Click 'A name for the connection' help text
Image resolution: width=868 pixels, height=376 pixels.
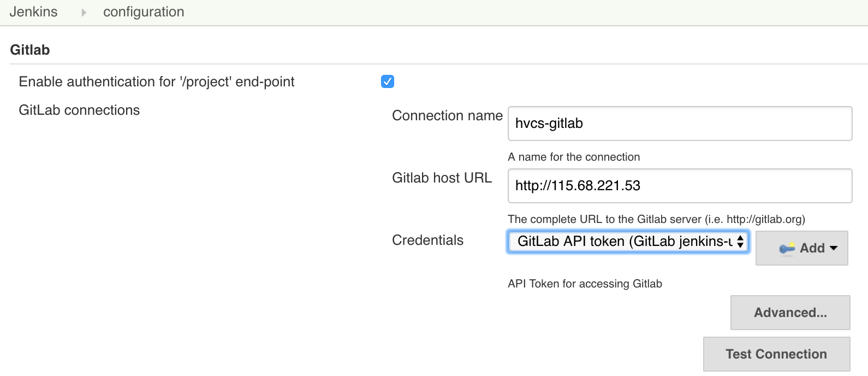(574, 157)
